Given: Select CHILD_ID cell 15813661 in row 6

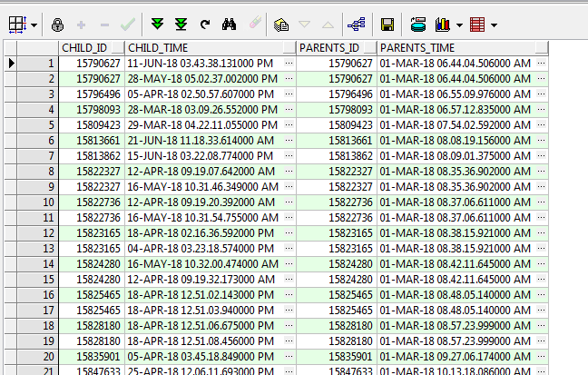Looking at the screenshot, I should point(91,141).
